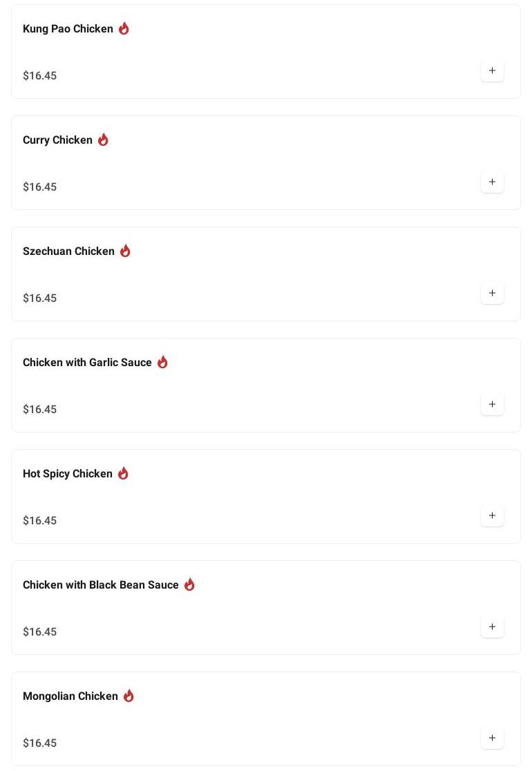This screenshot has height=771, width=532.
Task: Select the flame icon next to Curry Chicken
Action: tap(103, 140)
